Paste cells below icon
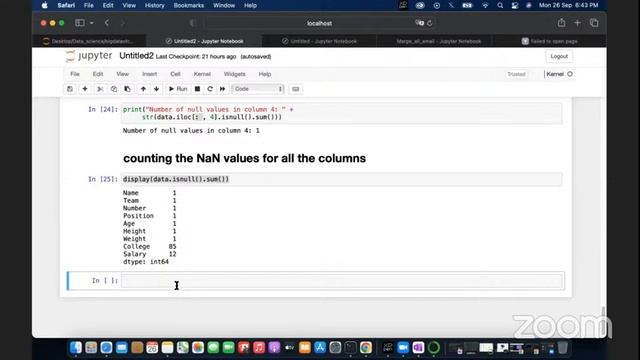The width and height of the screenshot is (640, 360). 127,89
